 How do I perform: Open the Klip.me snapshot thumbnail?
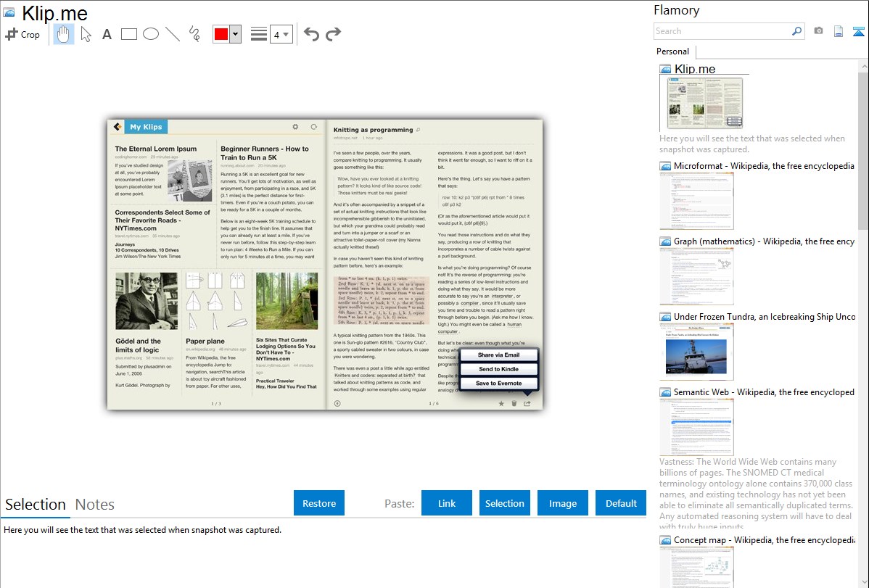[x=704, y=103]
